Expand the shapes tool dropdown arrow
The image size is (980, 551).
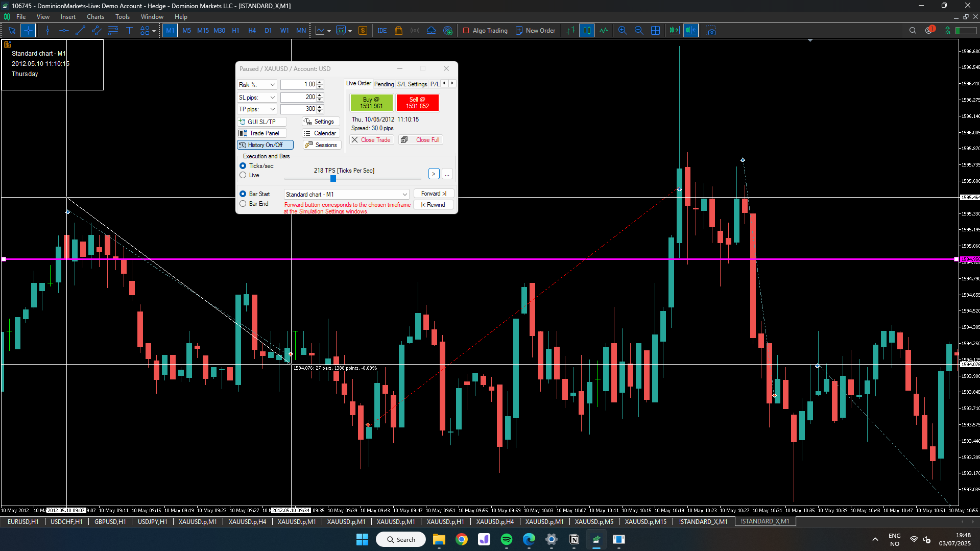point(154,31)
